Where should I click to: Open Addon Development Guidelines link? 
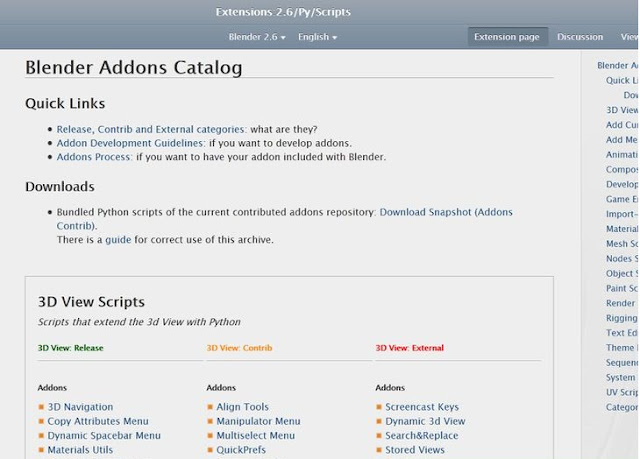[x=131, y=143]
